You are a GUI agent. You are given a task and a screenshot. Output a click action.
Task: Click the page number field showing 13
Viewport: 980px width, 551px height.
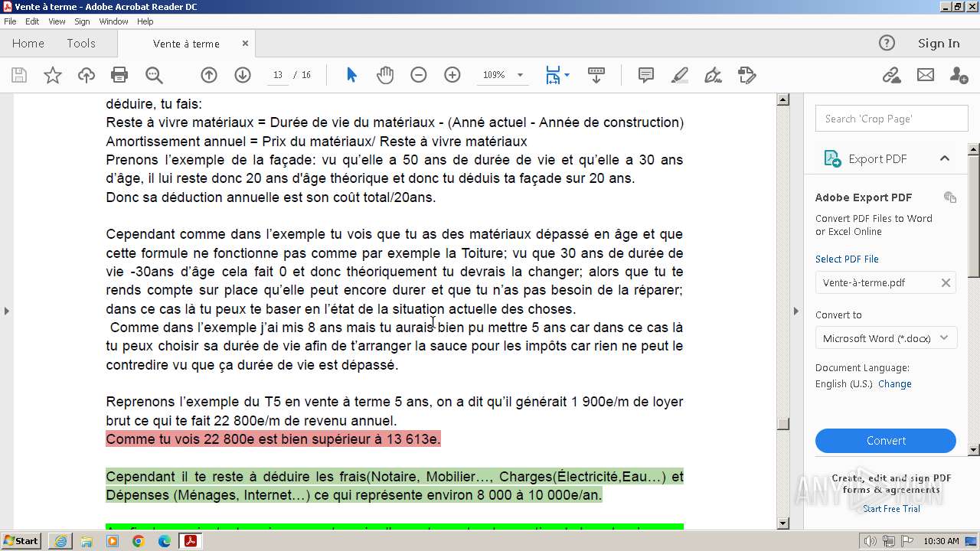click(x=277, y=75)
